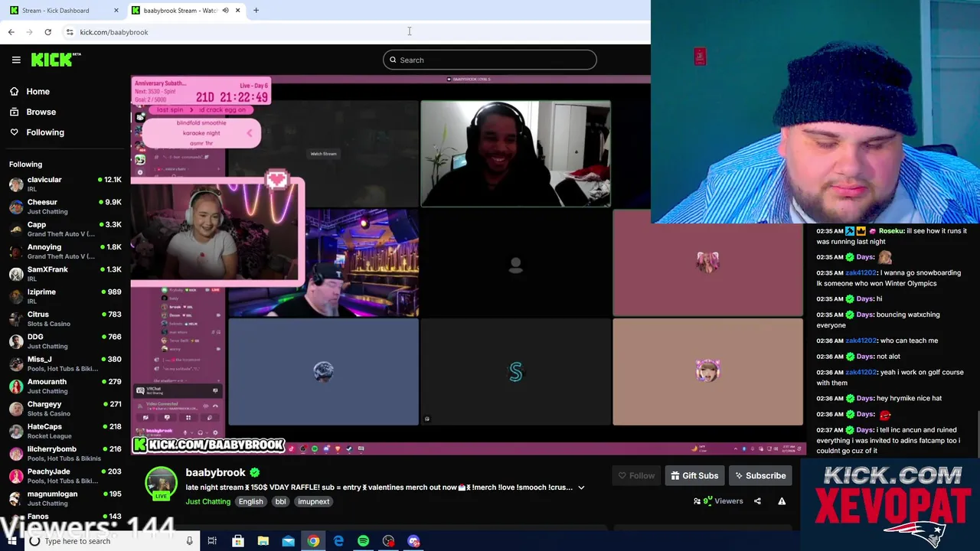Open DDG channel in Following list

(x=65, y=341)
